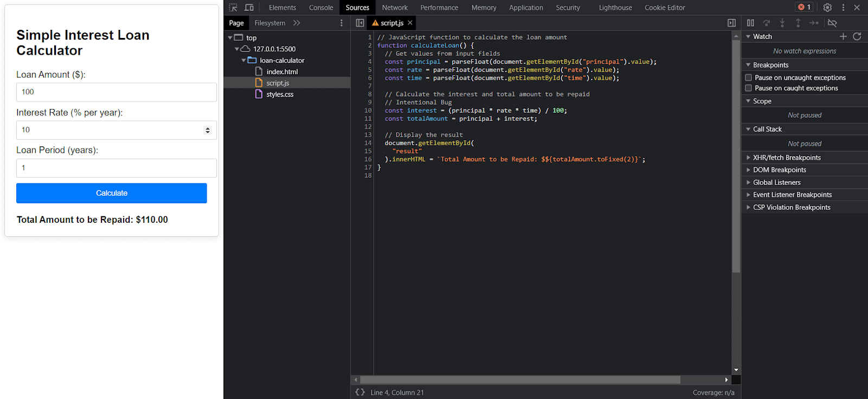Pretty print the source with braces icon
This screenshot has width=868, height=399.
coord(360,392)
